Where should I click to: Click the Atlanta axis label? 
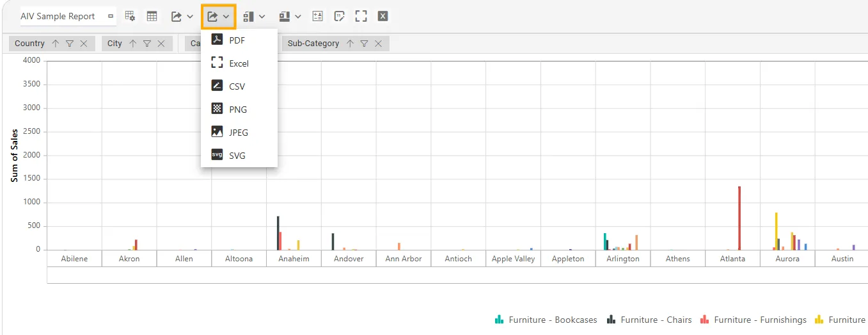[x=733, y=259]
